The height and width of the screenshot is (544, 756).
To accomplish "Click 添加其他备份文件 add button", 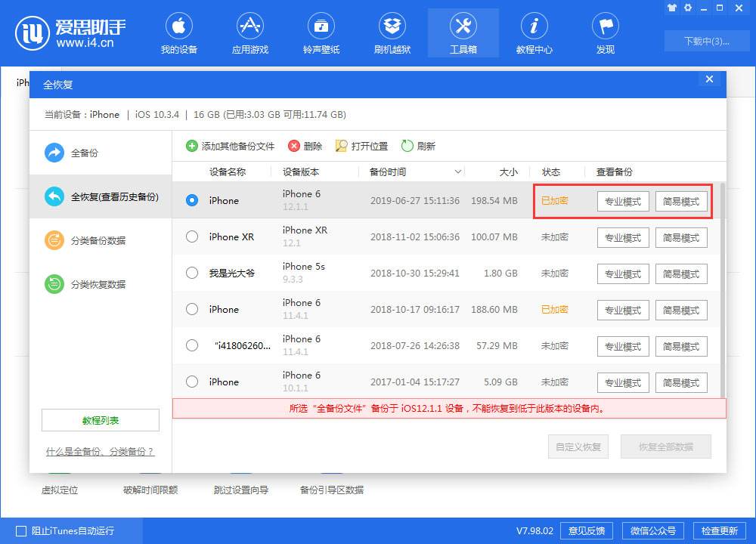I will point(230,146).
